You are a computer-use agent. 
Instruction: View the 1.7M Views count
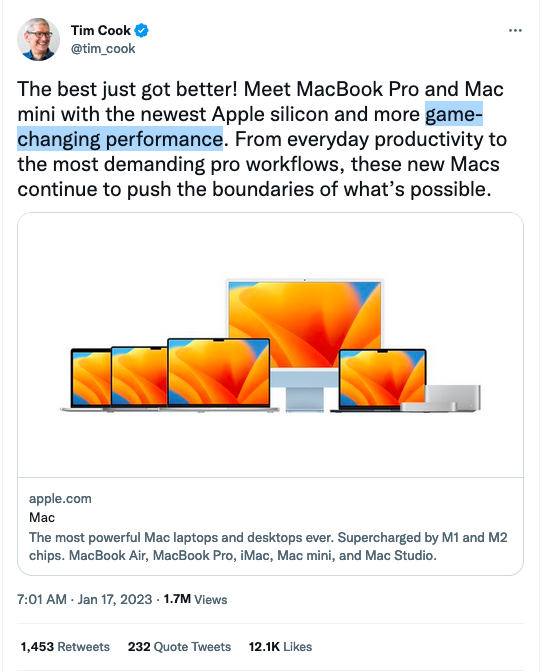pos(195,599)
